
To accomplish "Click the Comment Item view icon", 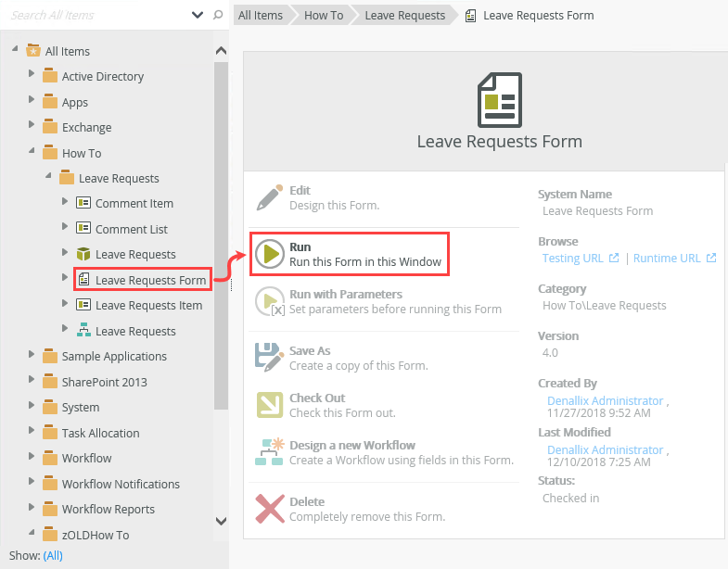I will point(83,203).
